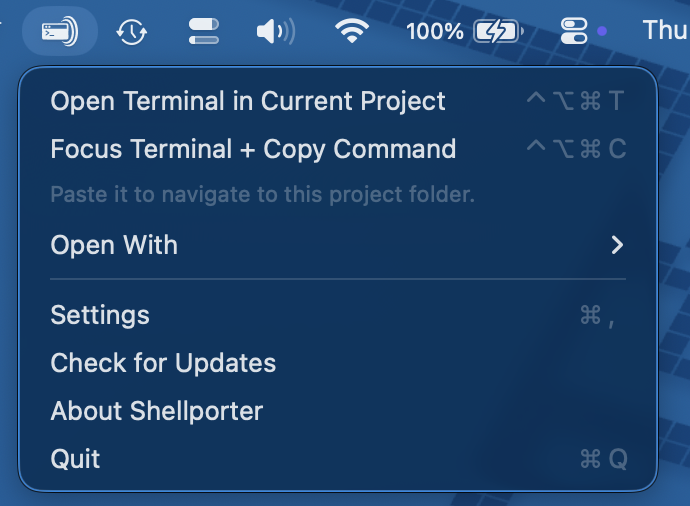Select Check for Updates
690x506 pixels.
[163, 363]
